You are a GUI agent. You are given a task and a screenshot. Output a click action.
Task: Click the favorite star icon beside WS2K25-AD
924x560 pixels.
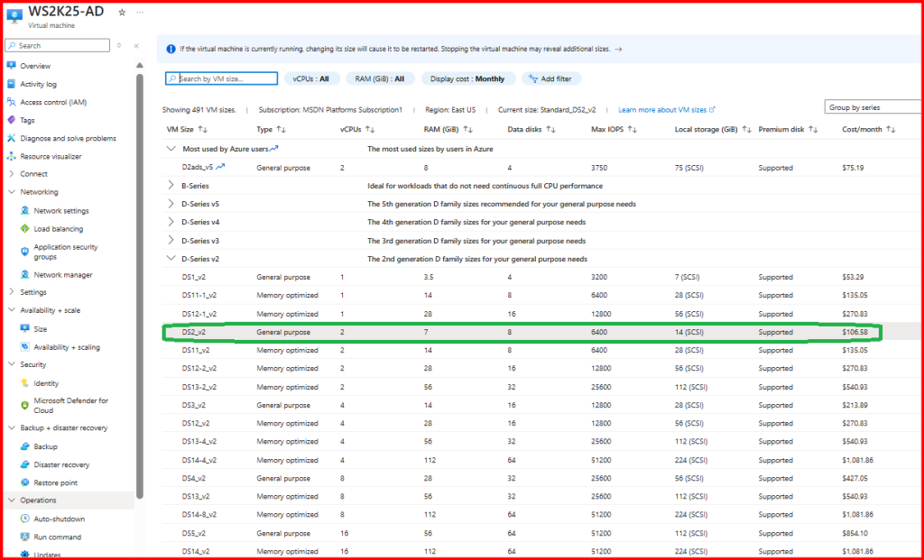coord(122,12)
